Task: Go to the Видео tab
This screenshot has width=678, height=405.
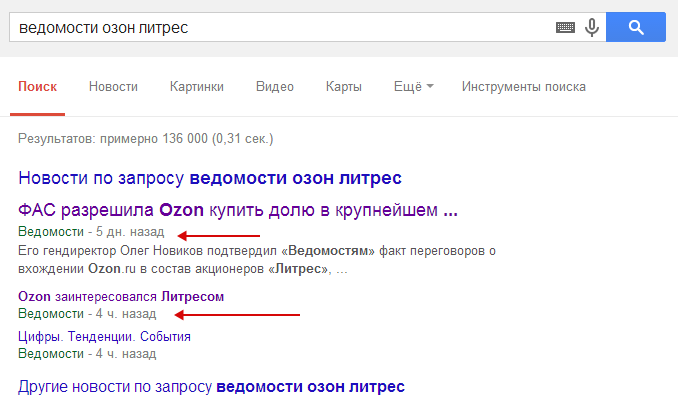Action: point(275,87)
